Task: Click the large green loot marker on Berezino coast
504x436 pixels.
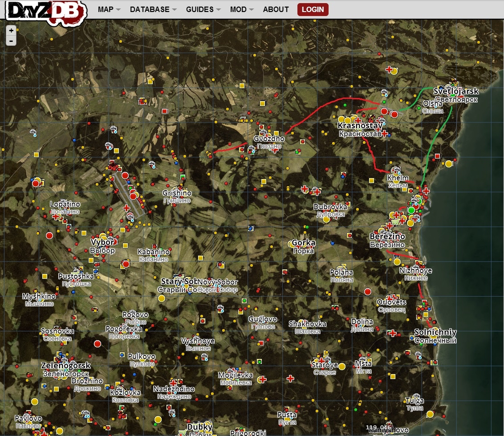Action: click(x=411, y=210)
